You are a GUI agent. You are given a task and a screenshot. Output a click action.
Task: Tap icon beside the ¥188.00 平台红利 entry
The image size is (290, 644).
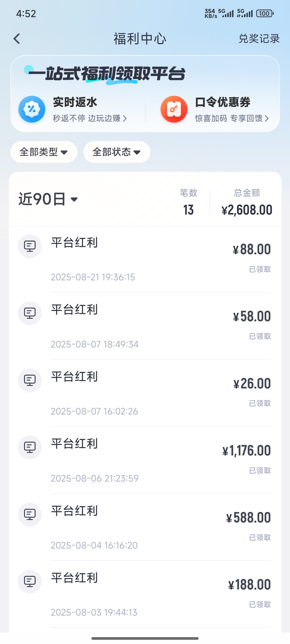[30, 581]
